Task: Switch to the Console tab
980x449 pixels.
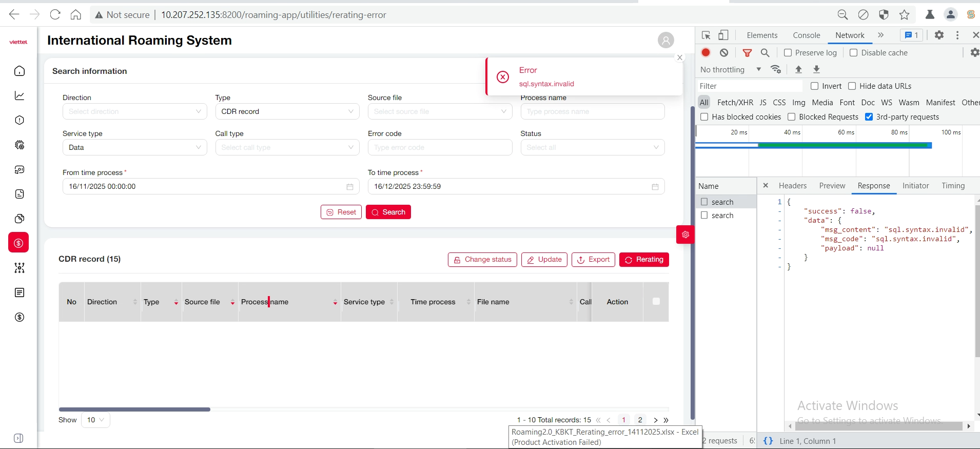Action: coord(806,35)
